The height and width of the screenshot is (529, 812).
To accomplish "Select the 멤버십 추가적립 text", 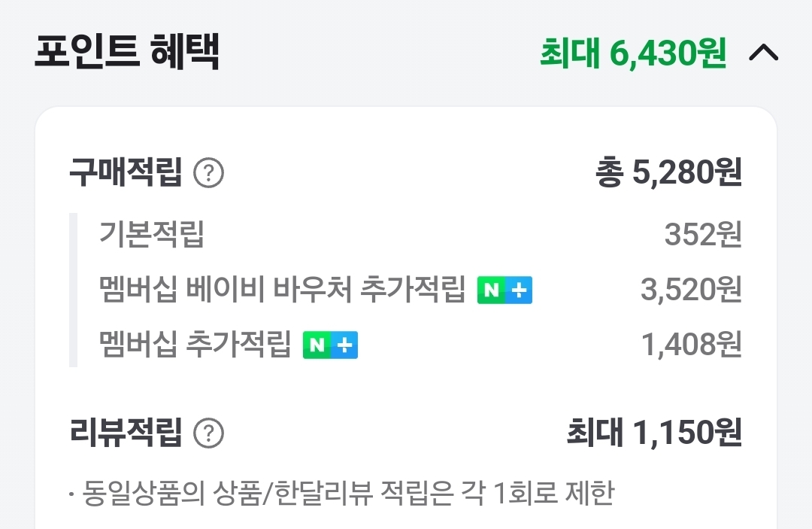I will click(195, 345).
